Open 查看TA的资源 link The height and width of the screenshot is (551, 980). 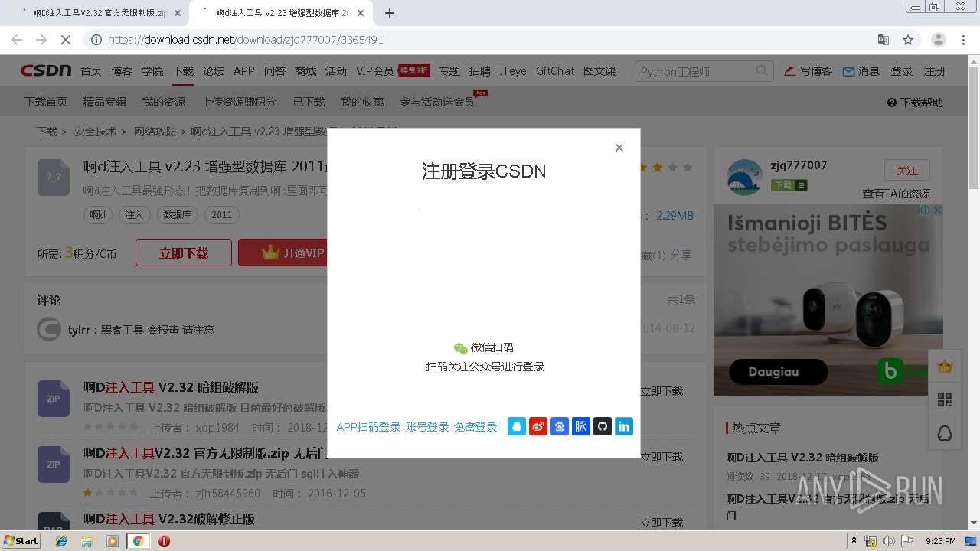click(897, 194)
